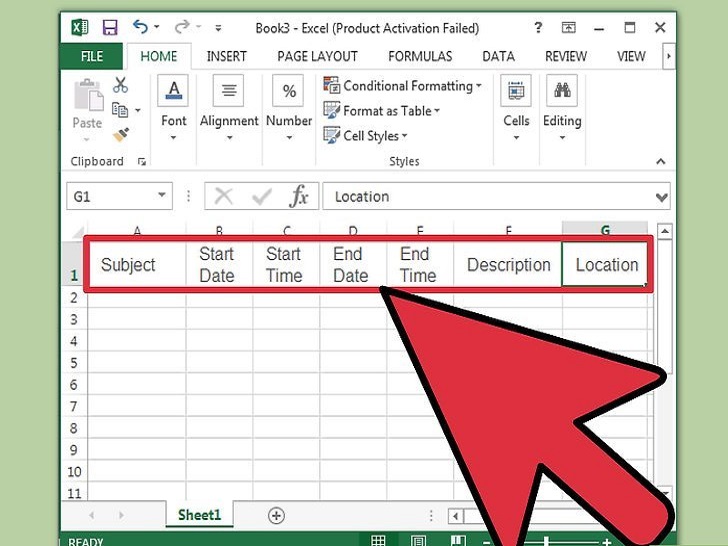Screen dimensions: 728x546
Task: Open the Editing group menu
Action: tap(562, 108)
